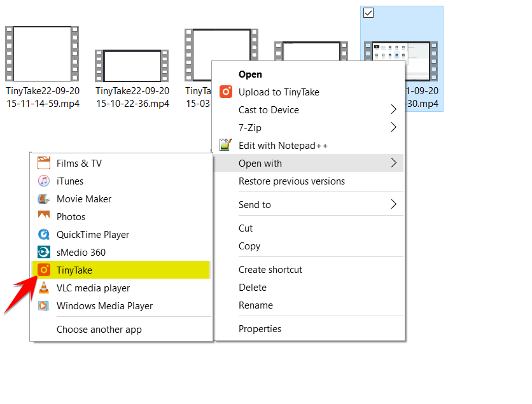The height and width of the screenshot is (404, 532).
Task: Choose Rename from context menu
Action: 309,305
